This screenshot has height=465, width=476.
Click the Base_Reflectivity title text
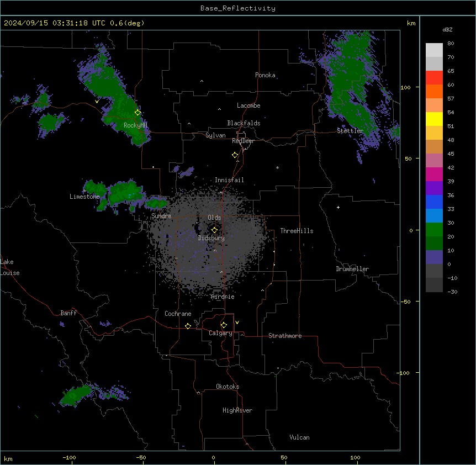coord(238,8)
